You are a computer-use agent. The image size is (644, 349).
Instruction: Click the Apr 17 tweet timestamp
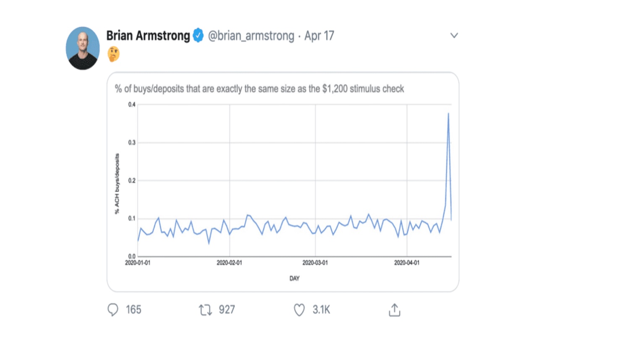pyautogui.click(x=319, y=36)
